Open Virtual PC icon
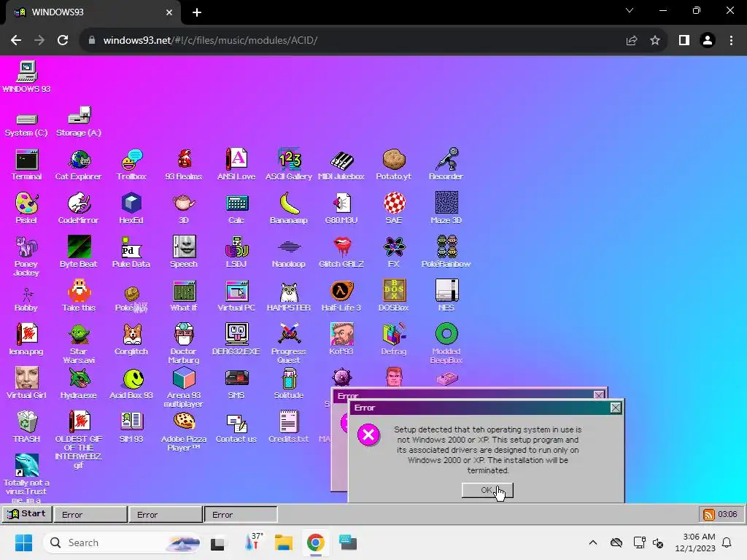 [236, 296]
